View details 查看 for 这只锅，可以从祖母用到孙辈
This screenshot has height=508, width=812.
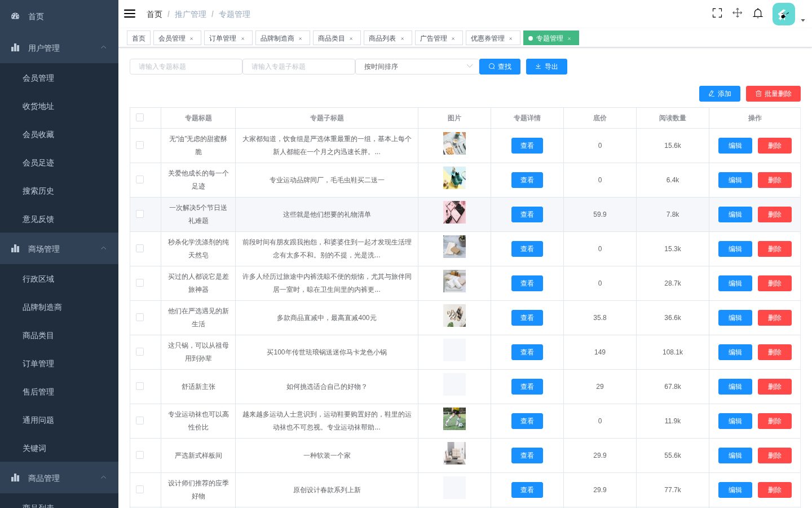[x=527, y=352]
